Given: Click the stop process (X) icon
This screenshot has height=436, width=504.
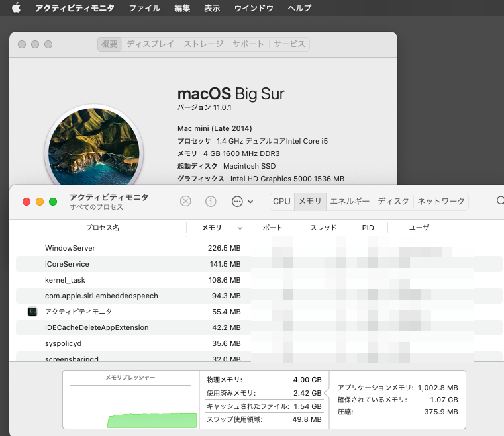Looking at the screenshot, I should [x=185, y=202].
